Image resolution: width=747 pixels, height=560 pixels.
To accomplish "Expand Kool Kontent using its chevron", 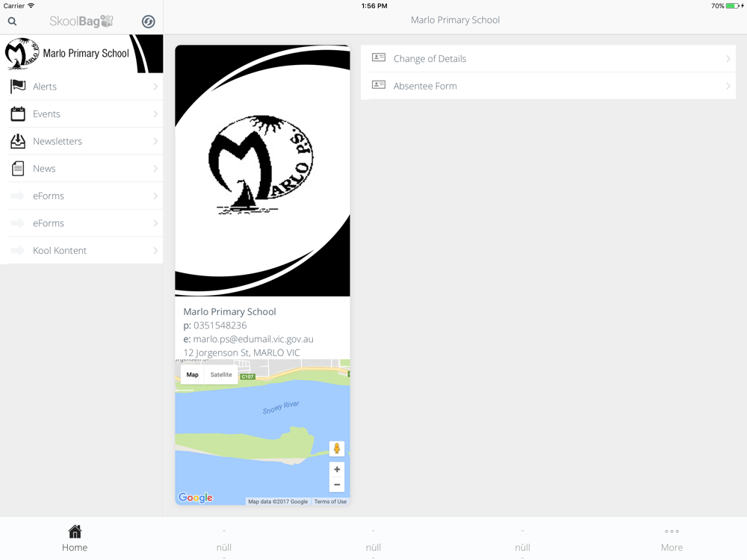I will [155, 250].
